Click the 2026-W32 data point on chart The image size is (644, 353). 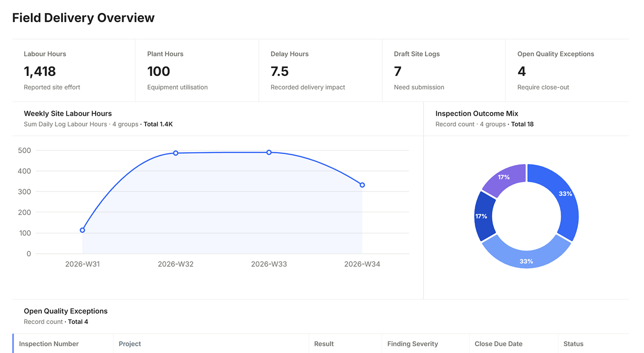click(x=175, y=153)
